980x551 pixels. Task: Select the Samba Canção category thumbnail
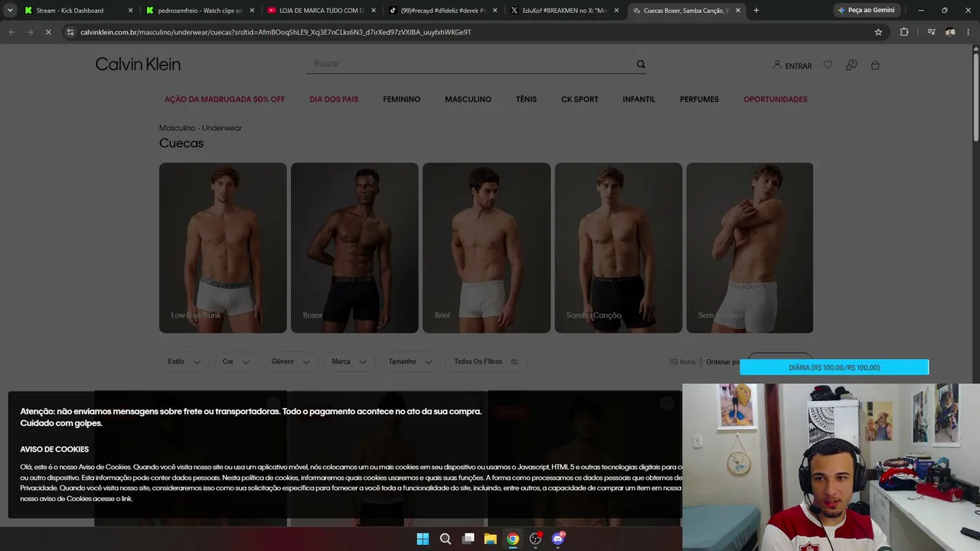[618, 248]
